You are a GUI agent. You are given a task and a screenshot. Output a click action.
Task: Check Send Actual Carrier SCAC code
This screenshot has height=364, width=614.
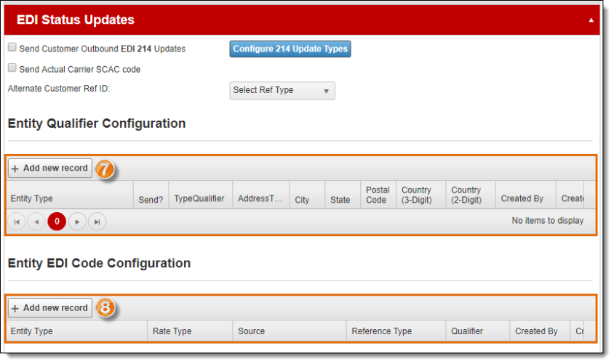12,68
